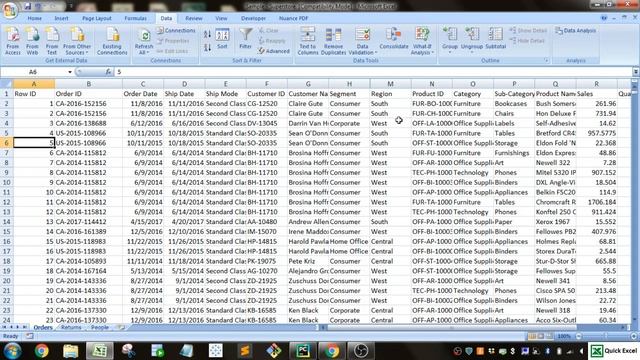Click the Sales header cell

click(596, 94)
